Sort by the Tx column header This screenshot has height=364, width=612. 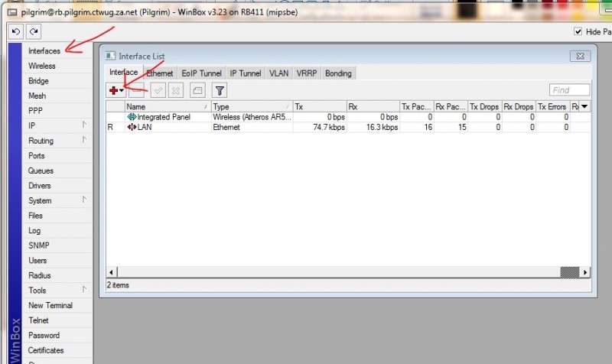(320, 106)
